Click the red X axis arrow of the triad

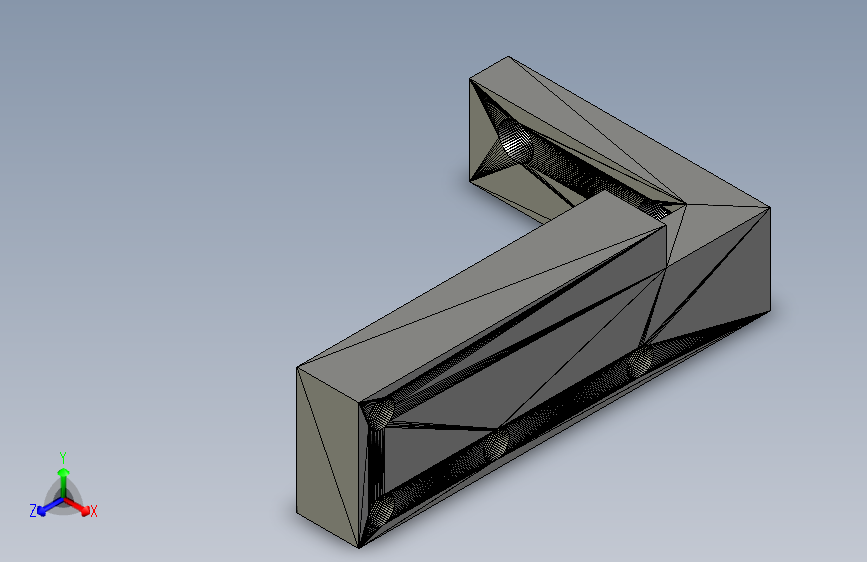[x=77, y=506]
